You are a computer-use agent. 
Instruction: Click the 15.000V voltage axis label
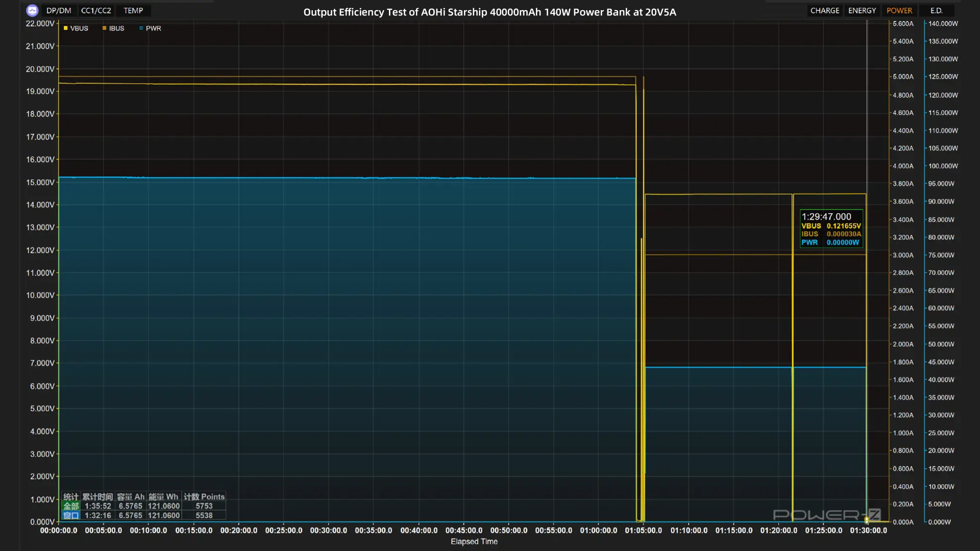[x=40, y=182]
